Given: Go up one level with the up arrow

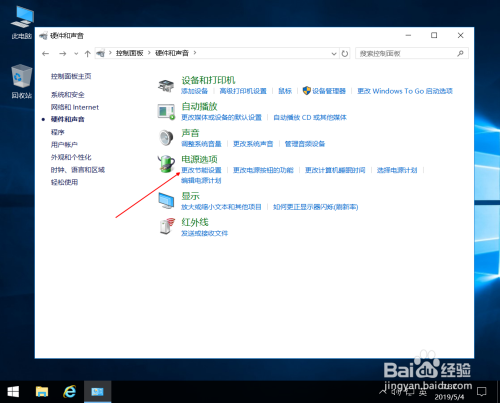Looking at the screenshot, I should [88, 54].
